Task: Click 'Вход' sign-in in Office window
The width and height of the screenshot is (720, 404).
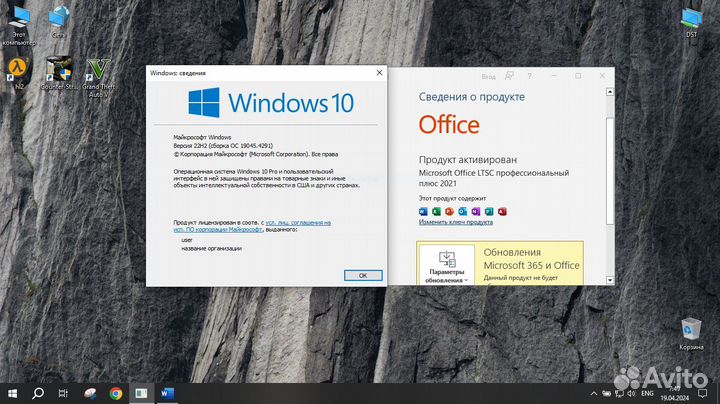Action: 489,77
